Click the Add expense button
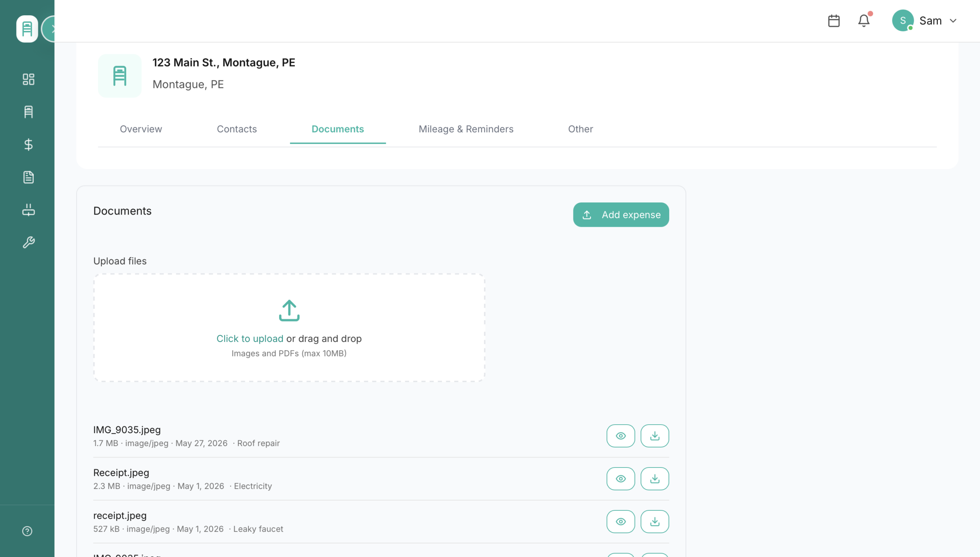Image resolution: width=980 pixels, height=557 pixels. [621, 215]
